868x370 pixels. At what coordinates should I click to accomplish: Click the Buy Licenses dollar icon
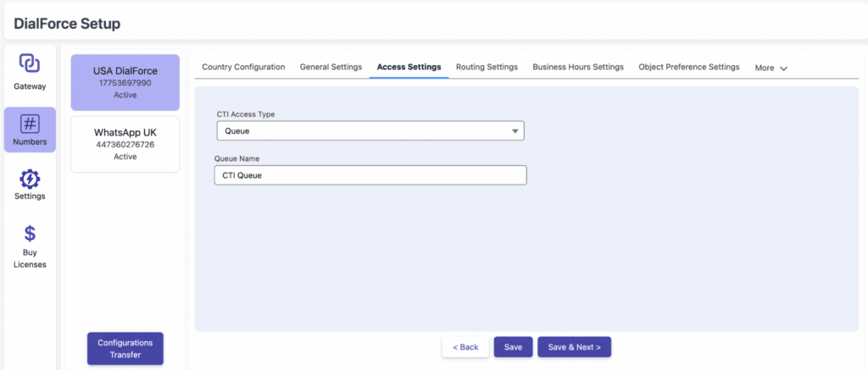coord(30,234)
